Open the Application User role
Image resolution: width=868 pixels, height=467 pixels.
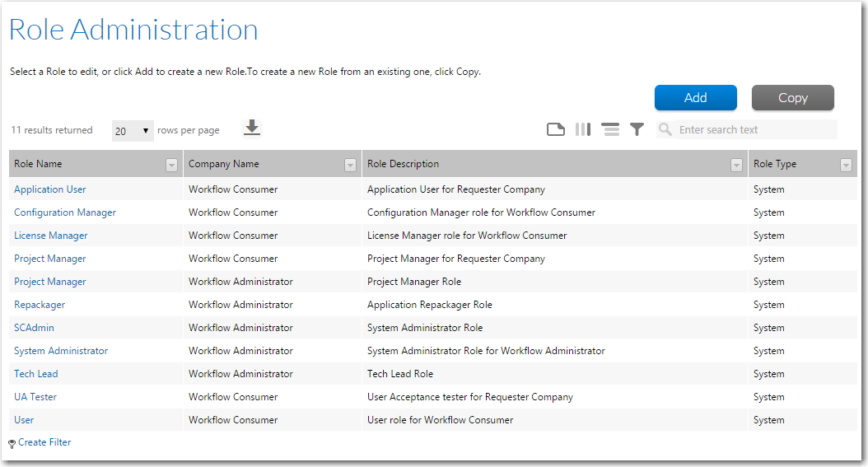point(50,189)
